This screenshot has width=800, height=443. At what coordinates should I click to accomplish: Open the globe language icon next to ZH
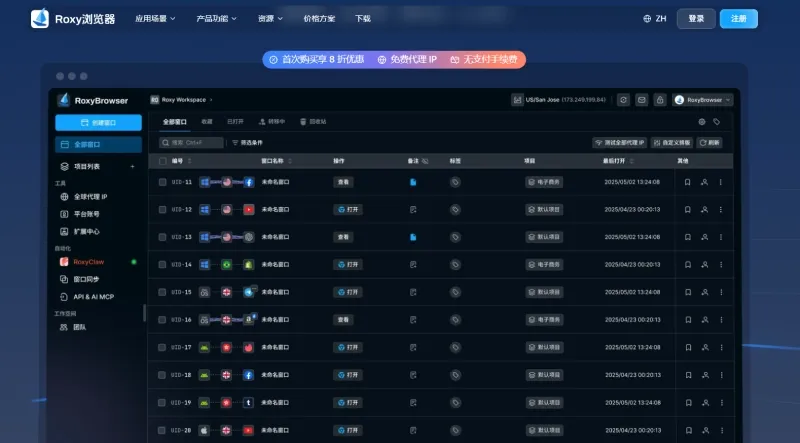(647, 18)
